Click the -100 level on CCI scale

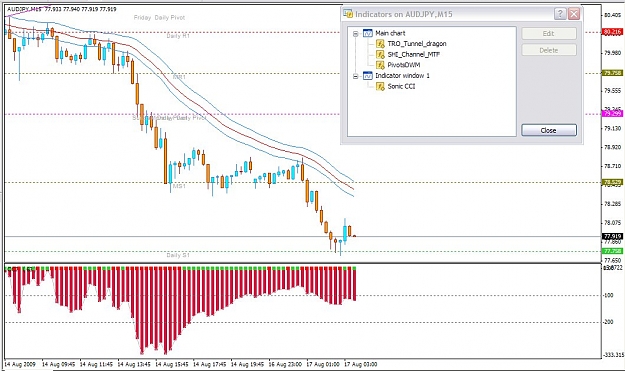(609, 295)
